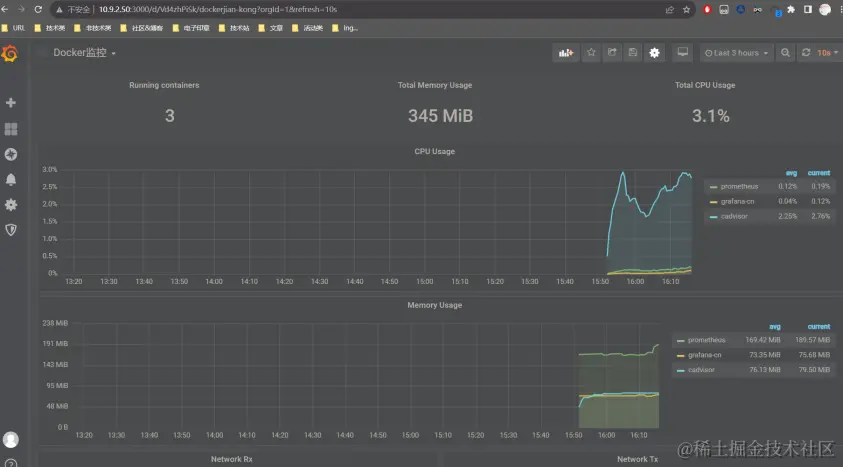Open dashboard settings gear
This screenshot has height=467, width=843.
coord(654,53)
